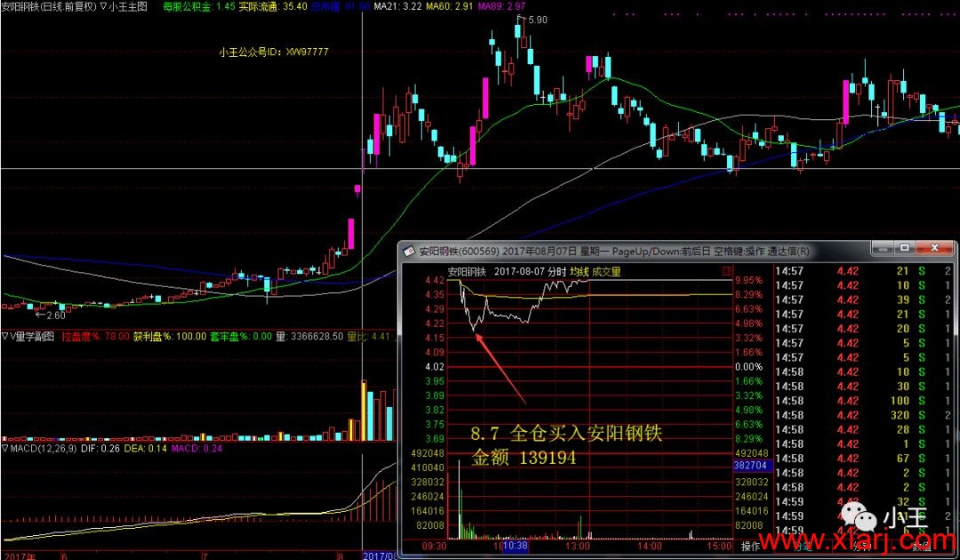The width and height of the screenshot is (960, 560).
Task: Maximize the 安阳钢铁 intraday popup window
Action: [x=904, y=249]
